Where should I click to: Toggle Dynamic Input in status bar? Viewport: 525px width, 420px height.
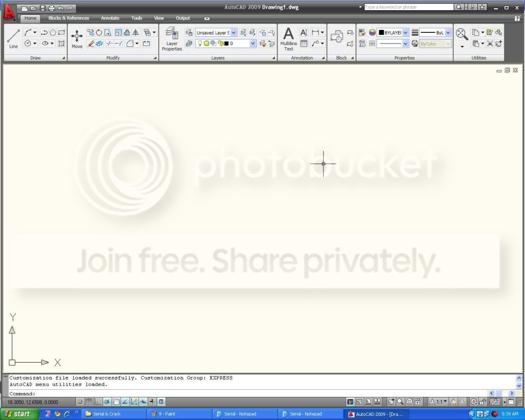coord(144,402)
